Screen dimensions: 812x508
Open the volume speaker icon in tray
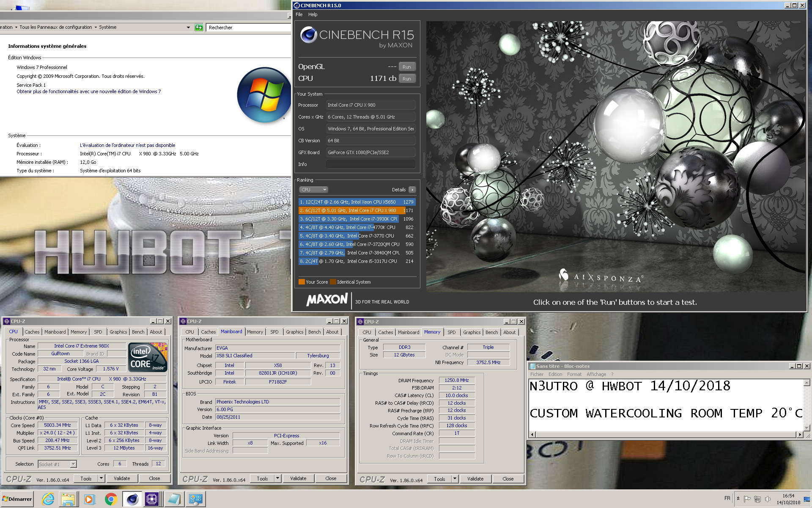tap(767, 499)
